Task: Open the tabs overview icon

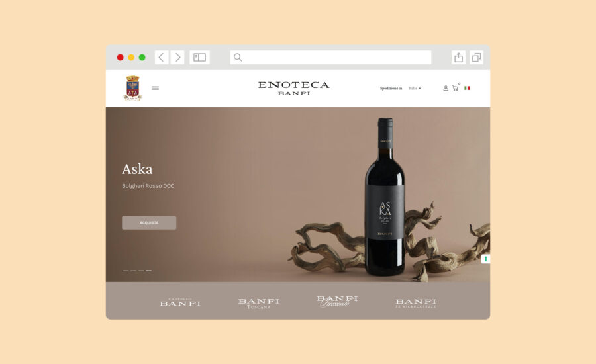Action: coord(476,58)
